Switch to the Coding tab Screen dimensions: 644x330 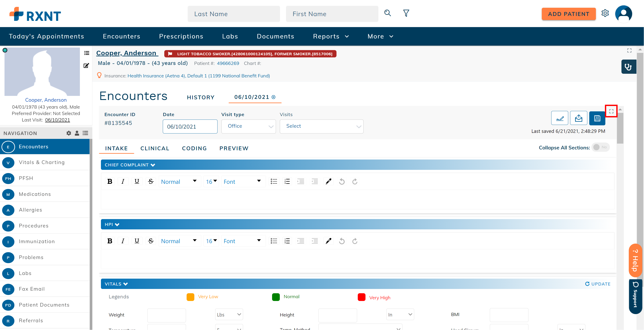pos(194,149)
